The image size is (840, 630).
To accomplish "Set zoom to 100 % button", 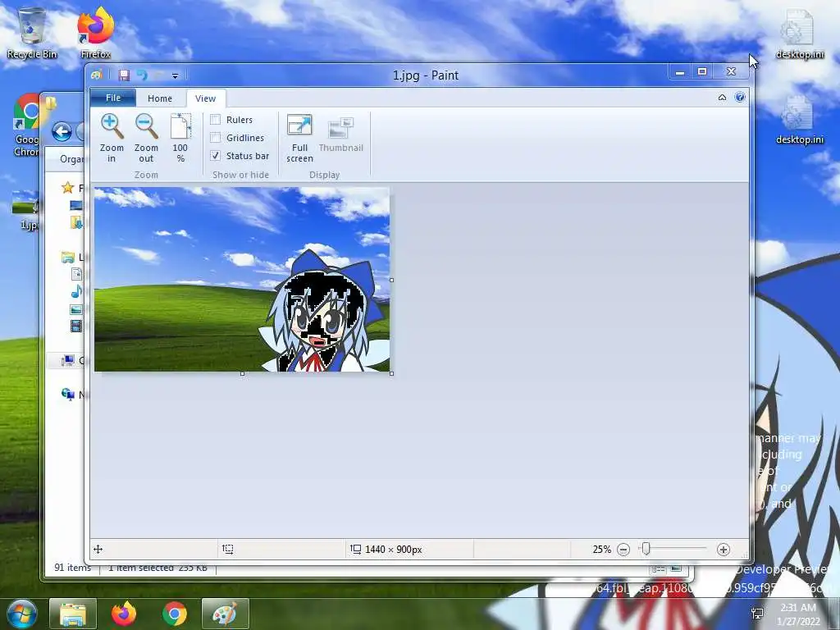I will (x=180, y=138).
